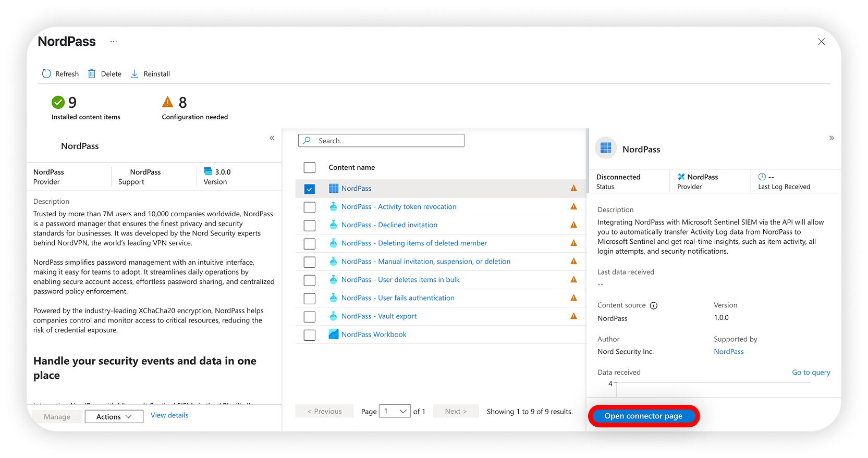This screenshot has height=458, width=868.
Task: Click the green installed content checkmark icon
Action: tap(58, 102)
